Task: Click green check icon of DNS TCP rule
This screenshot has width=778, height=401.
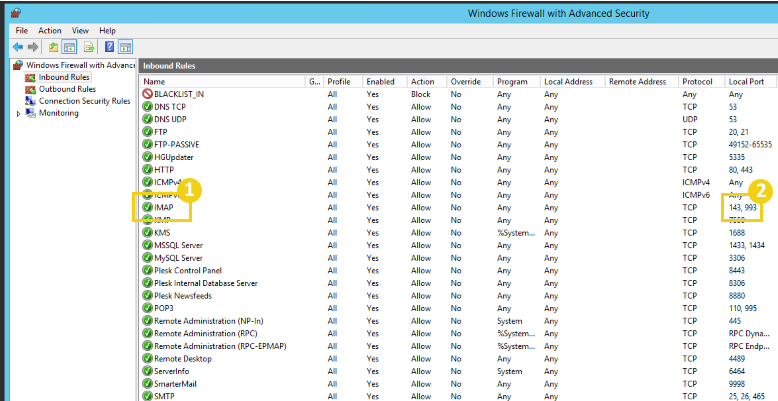Action: [147, 107]
